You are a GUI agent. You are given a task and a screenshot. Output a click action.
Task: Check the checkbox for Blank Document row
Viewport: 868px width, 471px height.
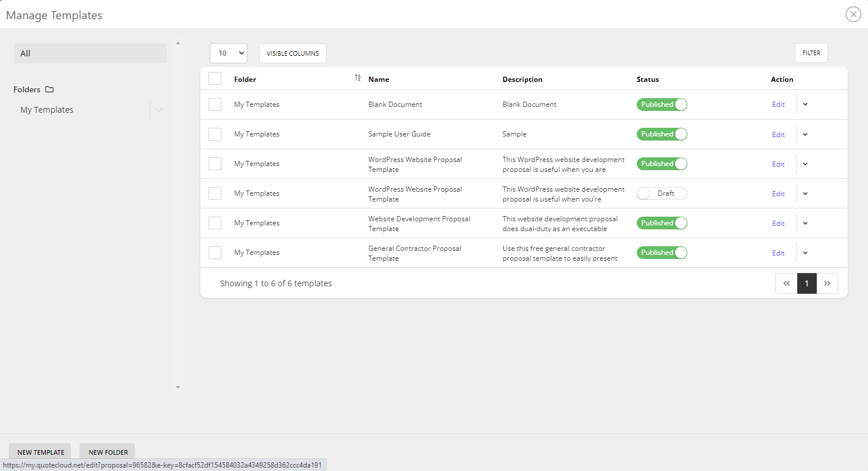coord(215,105)
